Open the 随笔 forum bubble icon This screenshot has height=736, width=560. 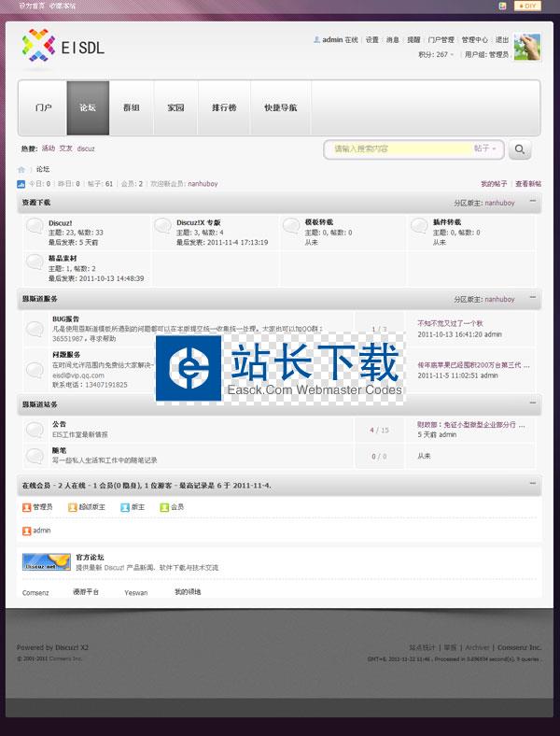(35, 455)
